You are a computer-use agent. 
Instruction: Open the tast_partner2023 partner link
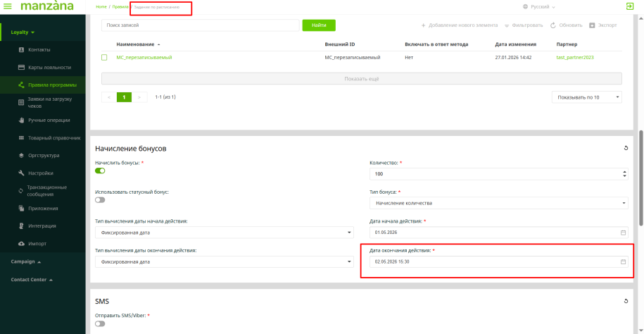pyautogui.click(x=575, y=58)
